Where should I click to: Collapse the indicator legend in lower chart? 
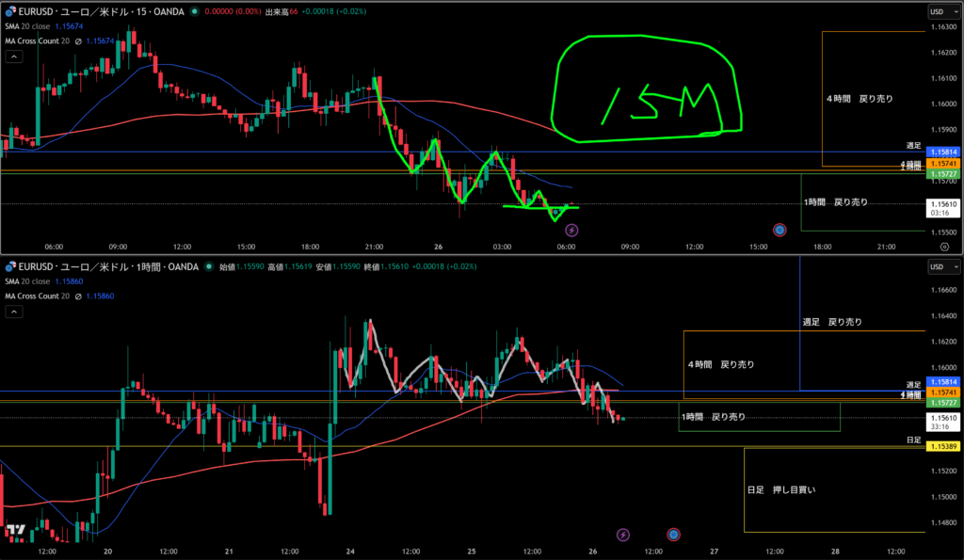14,311
